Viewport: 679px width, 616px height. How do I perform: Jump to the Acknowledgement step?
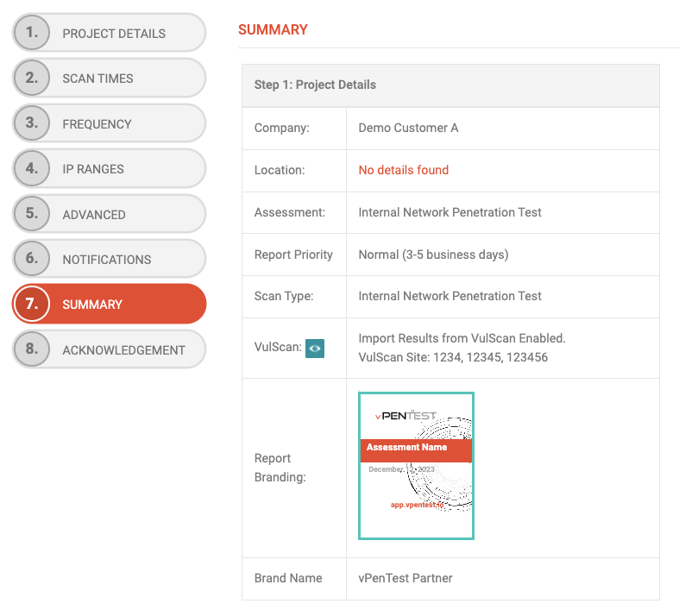(123, 350)
